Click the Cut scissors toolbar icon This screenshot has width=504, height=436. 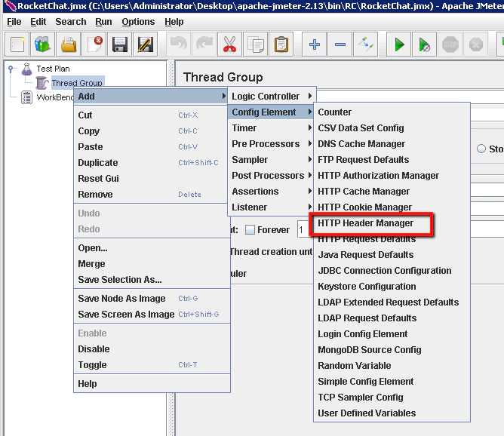[x=230, y=45]
